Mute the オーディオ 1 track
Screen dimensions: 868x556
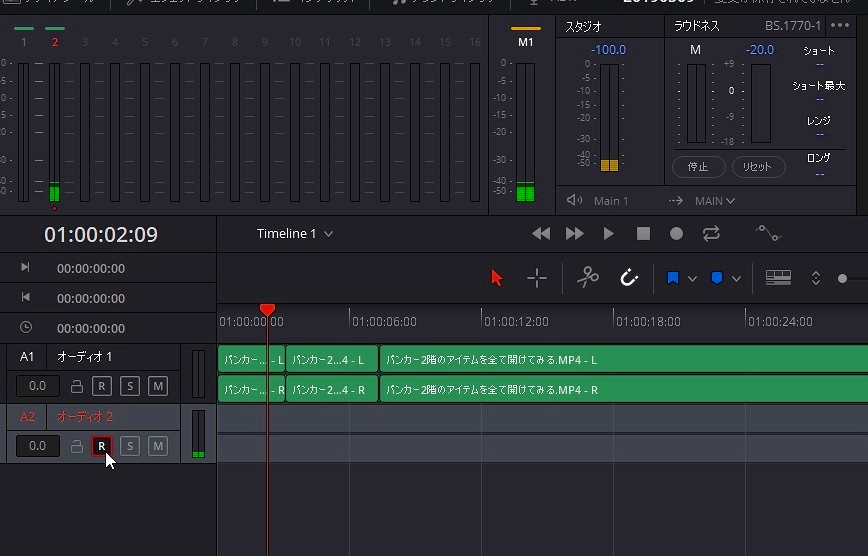[x=158, y=386]
